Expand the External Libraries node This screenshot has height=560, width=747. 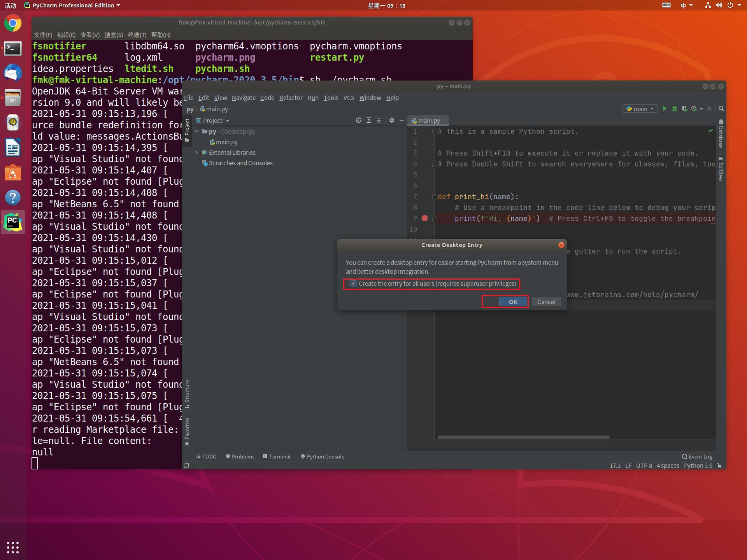pos(197,152)
